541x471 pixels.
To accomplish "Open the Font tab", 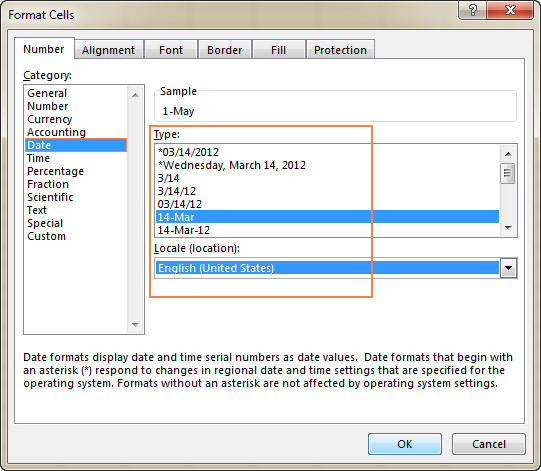I will point(171,50).
